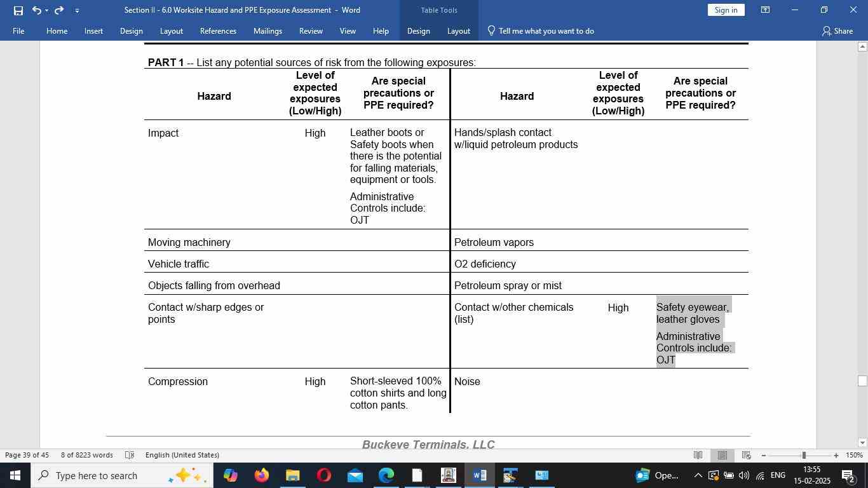Image resolution: width=868 pixels, height=488 pixels.
Task: Open the References tab
Action: (218, 30)
